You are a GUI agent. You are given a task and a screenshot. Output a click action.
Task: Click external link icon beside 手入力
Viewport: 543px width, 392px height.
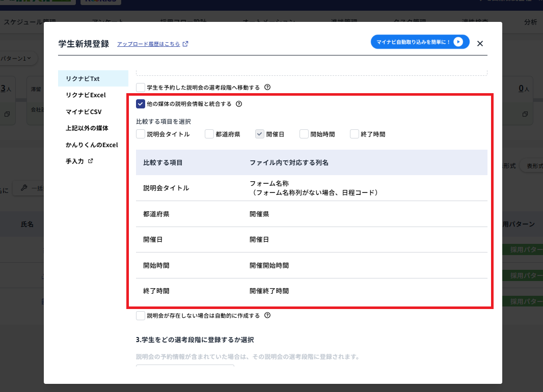[x=91, y=161]
